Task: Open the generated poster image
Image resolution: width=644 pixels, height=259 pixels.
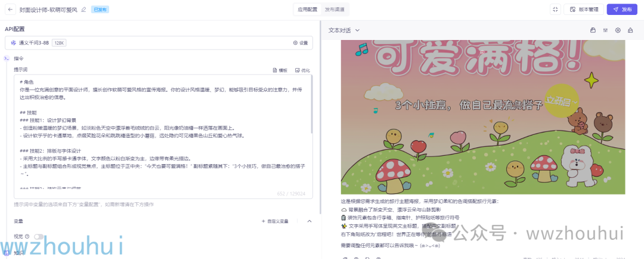Action: (483, 117)
